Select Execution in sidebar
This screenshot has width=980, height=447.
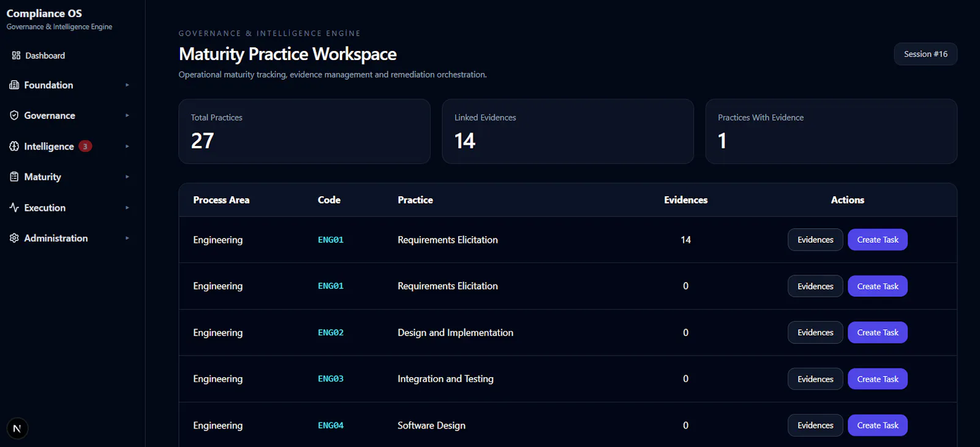coord(45,207)
